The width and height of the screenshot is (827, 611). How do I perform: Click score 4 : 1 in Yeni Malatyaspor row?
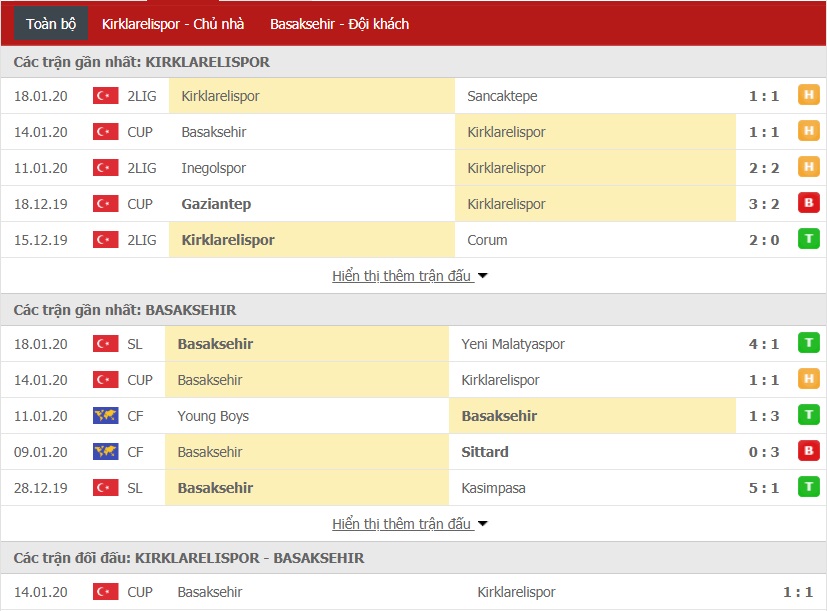pos(764,344)
